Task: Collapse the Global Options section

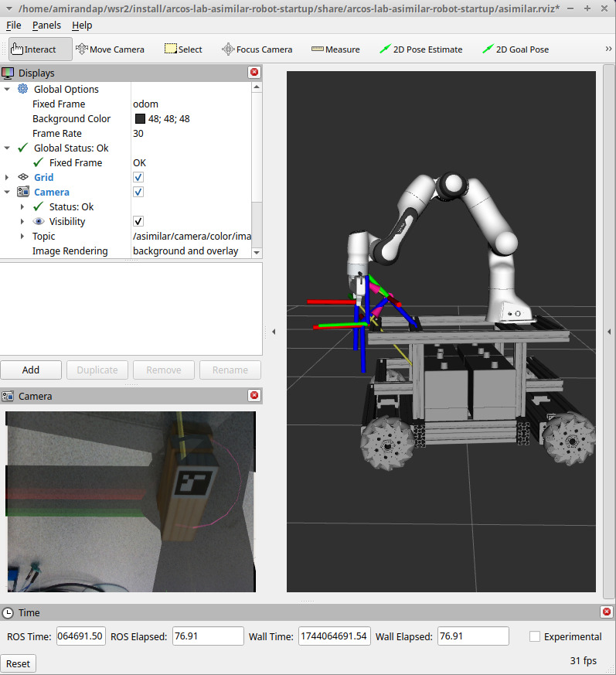Action: click(x=7, y=90)
